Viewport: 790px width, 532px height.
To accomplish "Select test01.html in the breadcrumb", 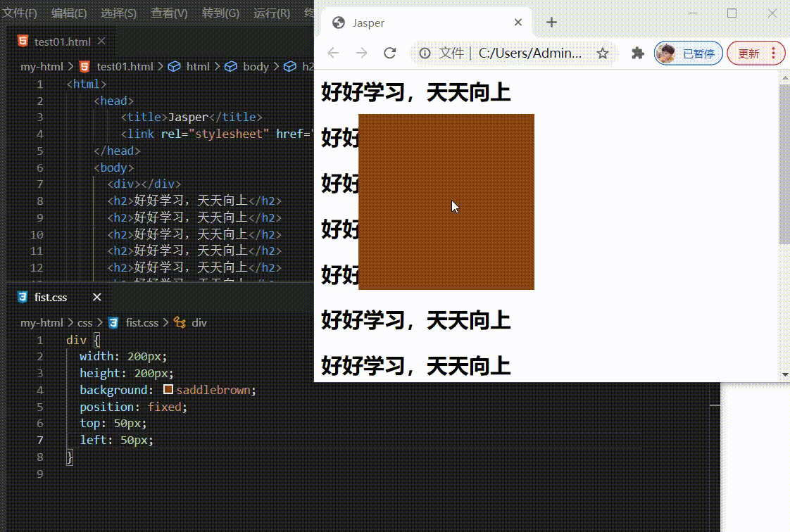I will point(125,66).
